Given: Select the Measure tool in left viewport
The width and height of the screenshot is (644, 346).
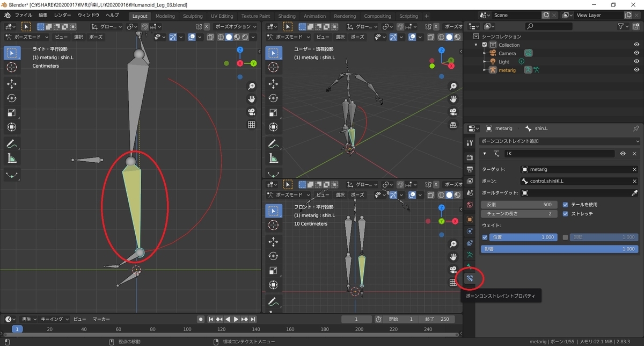Looking at the screenshot, I should [12, 158].
